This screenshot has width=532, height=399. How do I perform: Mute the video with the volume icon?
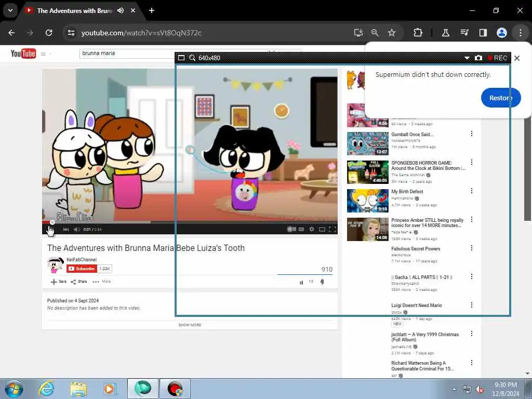pos(77,229)
